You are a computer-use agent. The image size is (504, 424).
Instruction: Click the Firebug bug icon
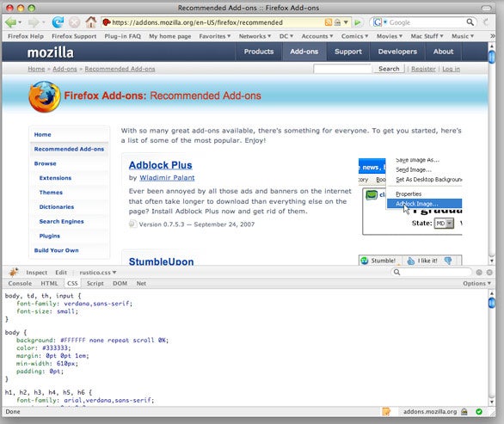[13, 272]
